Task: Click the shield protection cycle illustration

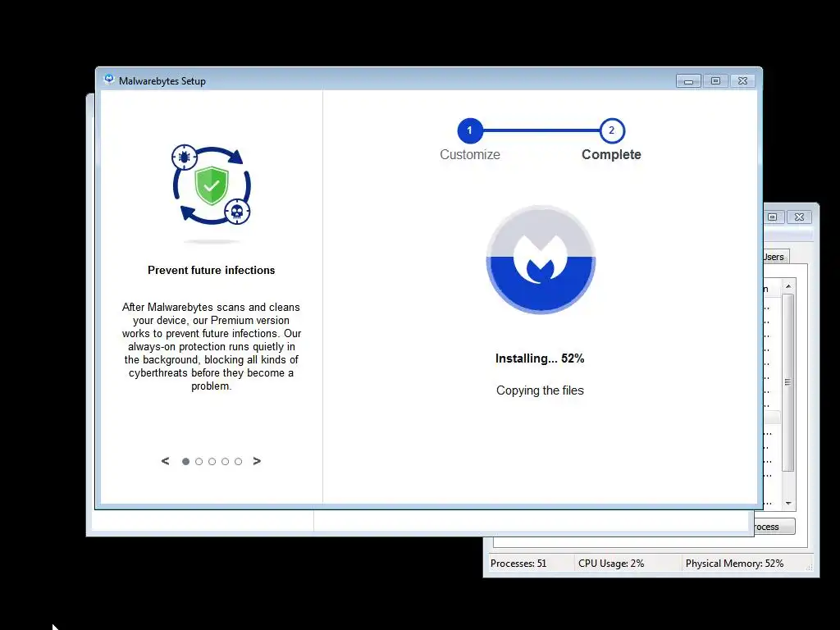Action: tap(212, 185)
